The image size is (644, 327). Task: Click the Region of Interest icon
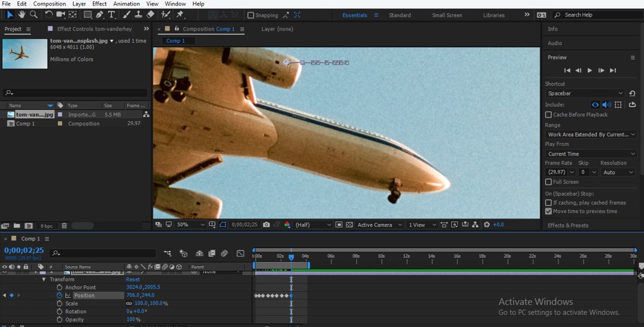tap(339, 225)
